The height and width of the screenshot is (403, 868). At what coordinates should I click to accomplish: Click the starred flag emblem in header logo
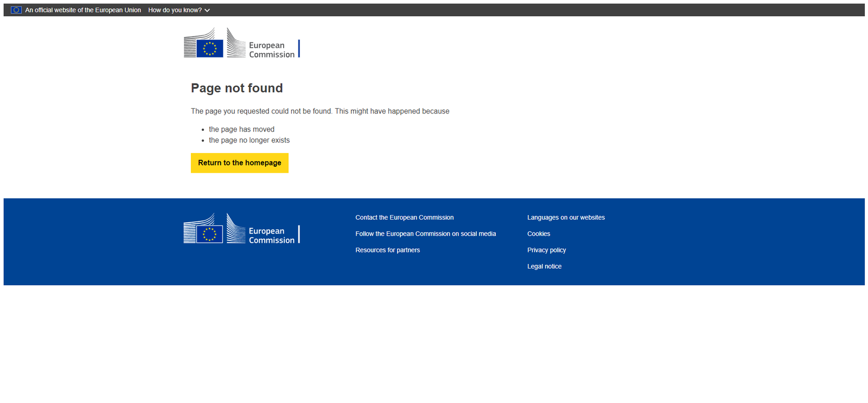(209, 48)
